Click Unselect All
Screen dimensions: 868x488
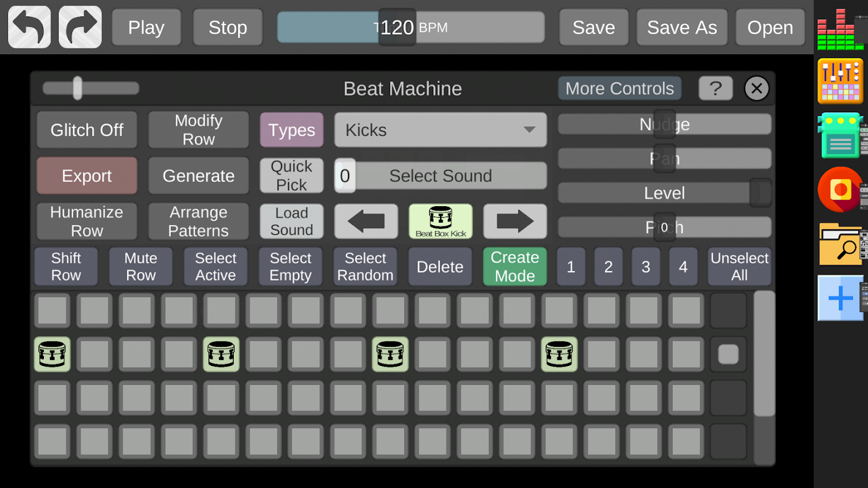click(x=739, y=267)
